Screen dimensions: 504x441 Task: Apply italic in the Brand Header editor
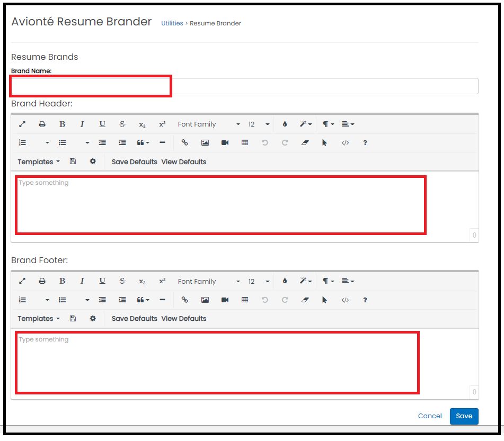pyautogui.click(x=82, y=124)
